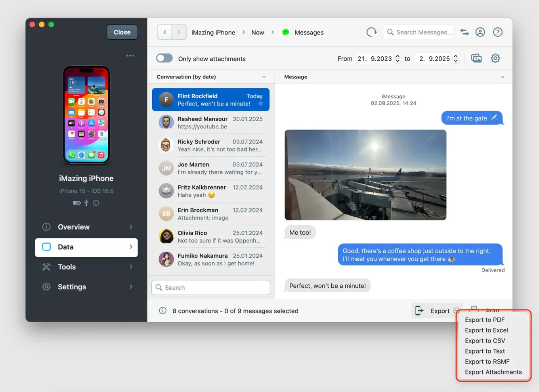Click the Search Messages field
This screenshot has width=539, height=392.
[x=419, y=32]
